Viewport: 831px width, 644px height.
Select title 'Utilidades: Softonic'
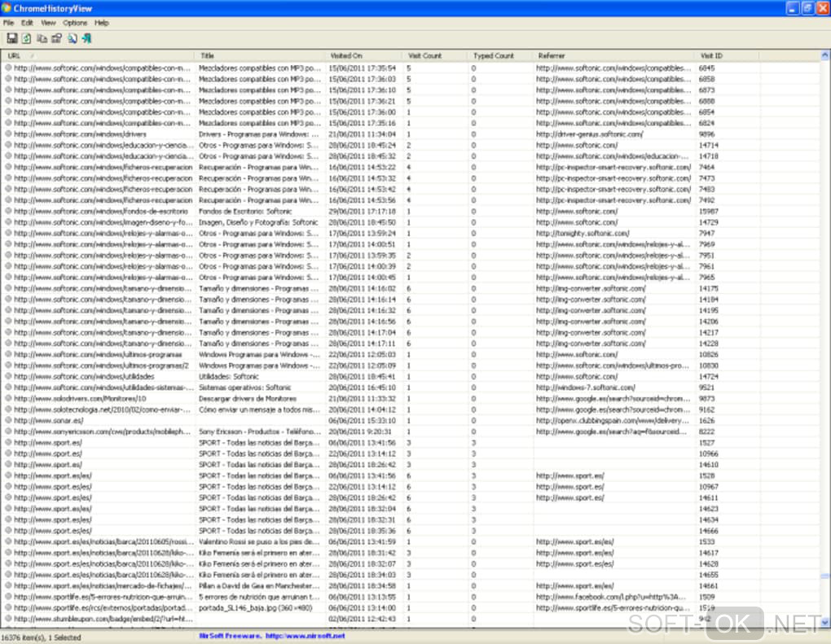pyautogui.click(x=229, y=377)
